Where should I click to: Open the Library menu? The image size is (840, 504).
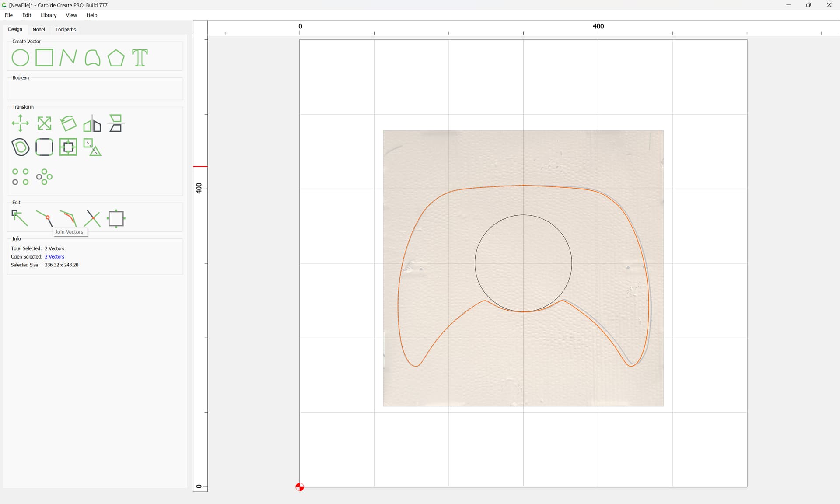[x=49, y=15]
